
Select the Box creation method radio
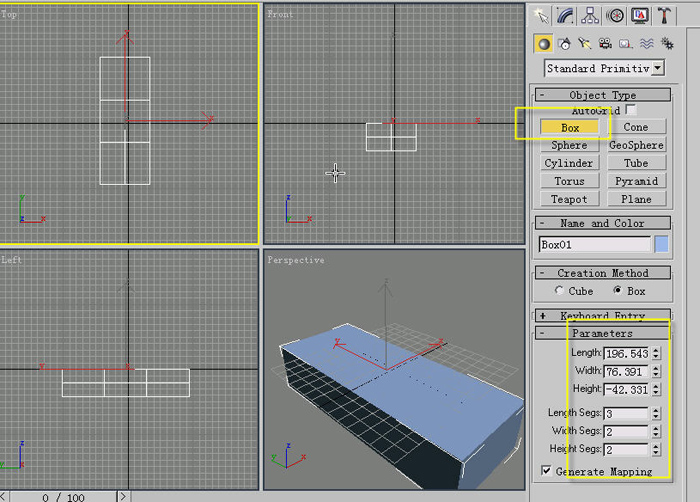pos(617,290)
